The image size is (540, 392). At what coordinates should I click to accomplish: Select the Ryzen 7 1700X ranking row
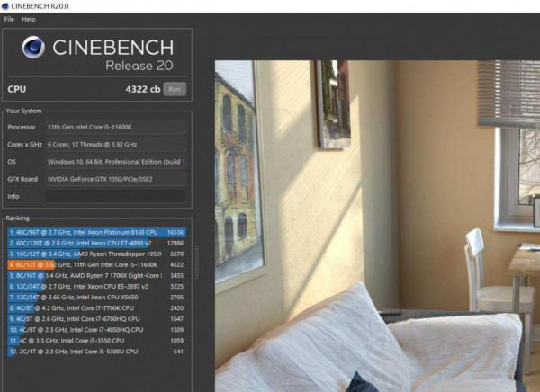point(97,276)
